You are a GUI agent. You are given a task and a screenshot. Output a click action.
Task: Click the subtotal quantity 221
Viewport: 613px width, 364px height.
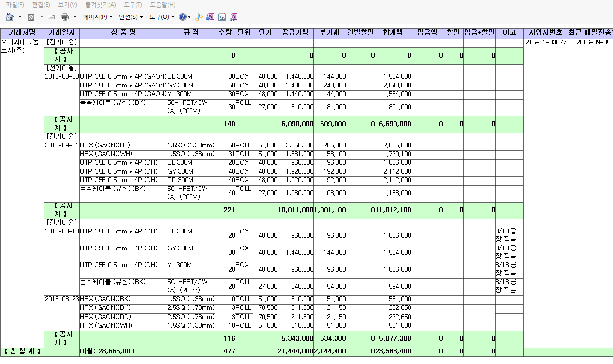(x=229, y=210)
